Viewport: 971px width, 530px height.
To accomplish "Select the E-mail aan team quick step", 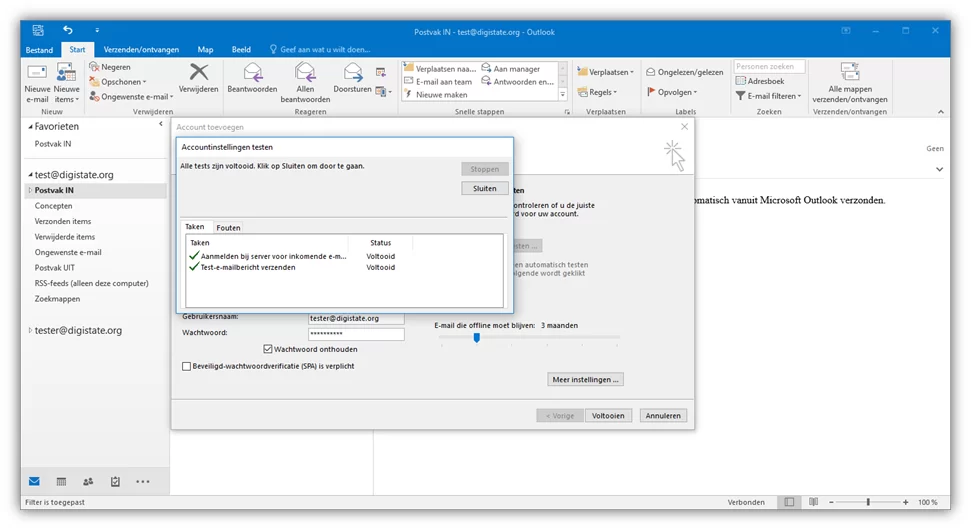I will (438, 82).
